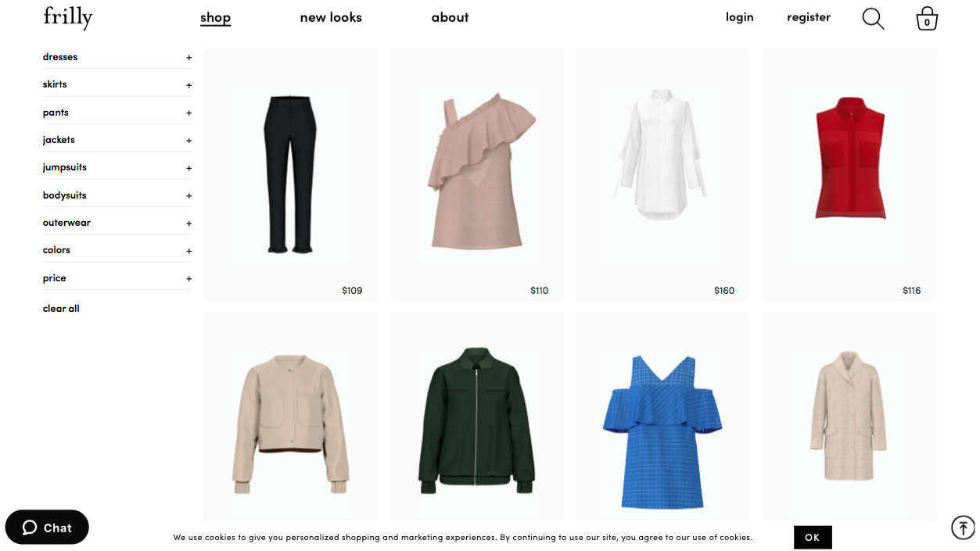Screen dimensions: 980x551
Task: Accept cookies with the OK button
Action: coord(813,537)
